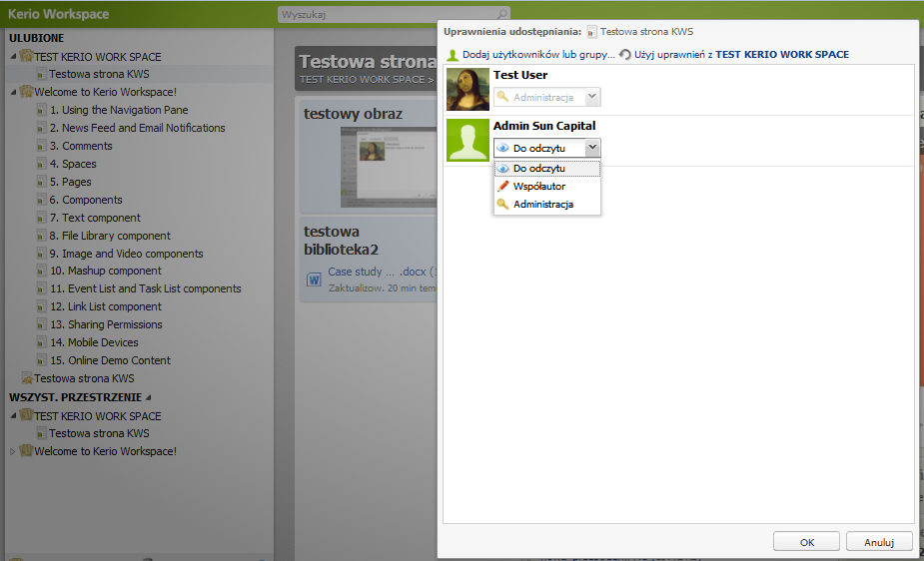The width and height of the screenshot is (924, 561).
Task: Click page icon next to 5. Pages
Action: click(41, 182)
